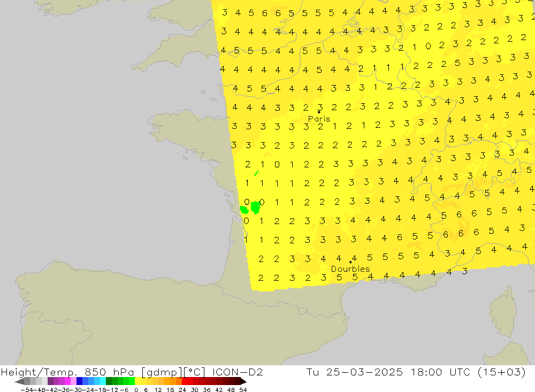Screen dimensions: 535x392
Task: Click the Paris city label
Action: 319,119
